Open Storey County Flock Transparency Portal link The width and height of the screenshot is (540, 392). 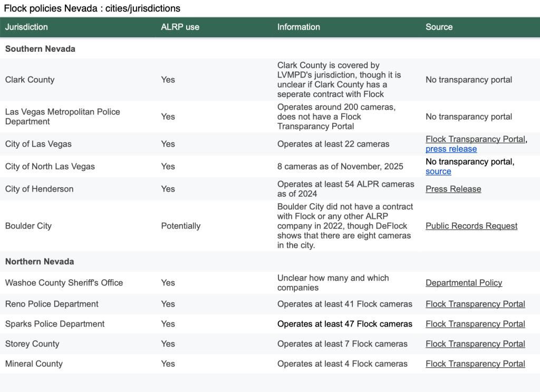pyautogui.click(x=475, y=344)
